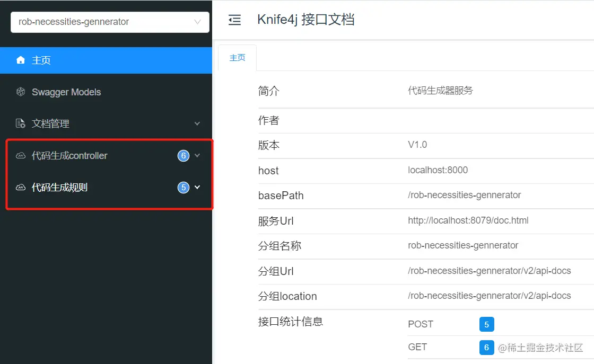Click the GET method label

point(417,347)
